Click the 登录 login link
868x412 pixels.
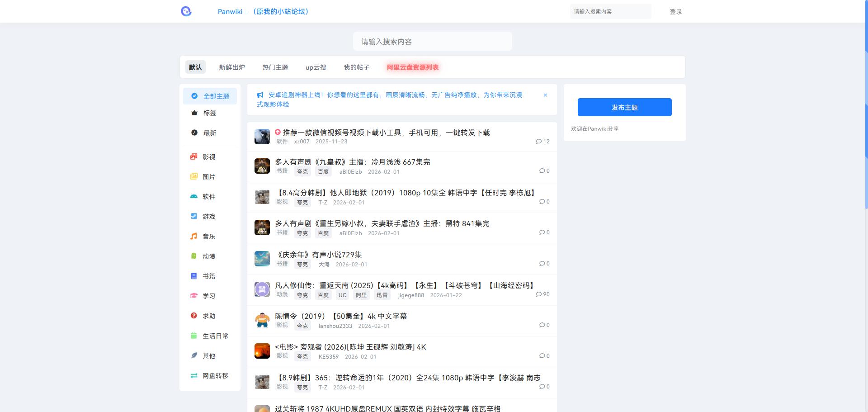(676, 12)
